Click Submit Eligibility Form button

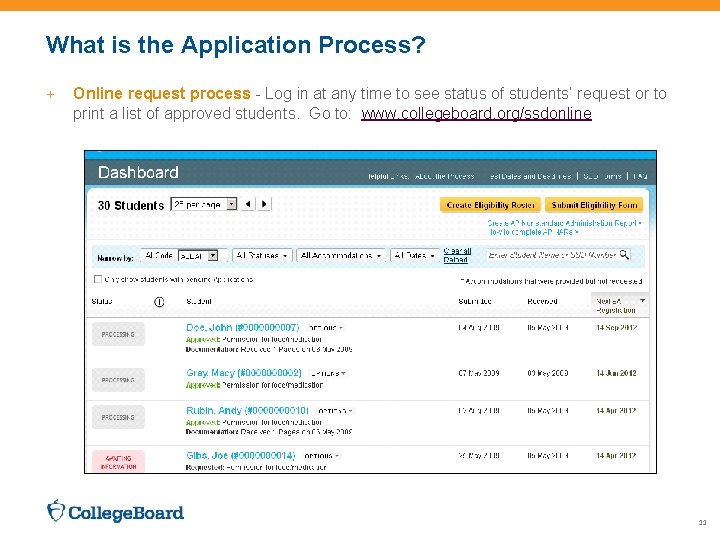point(594,205)
